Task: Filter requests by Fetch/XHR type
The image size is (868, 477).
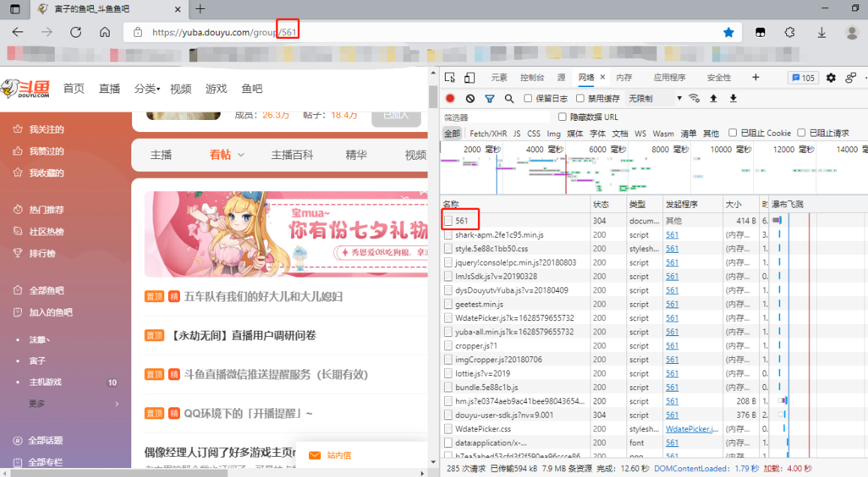Action: point(488,133)
